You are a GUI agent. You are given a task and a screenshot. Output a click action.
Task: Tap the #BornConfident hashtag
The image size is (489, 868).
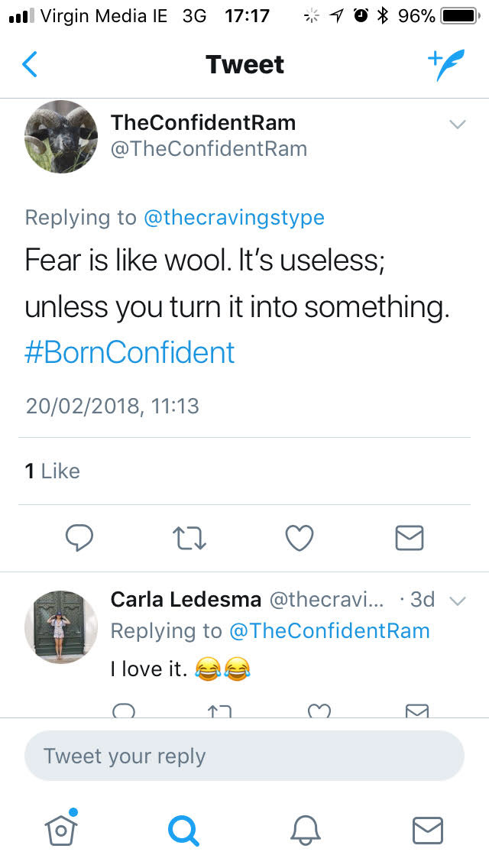click(130, 352)
